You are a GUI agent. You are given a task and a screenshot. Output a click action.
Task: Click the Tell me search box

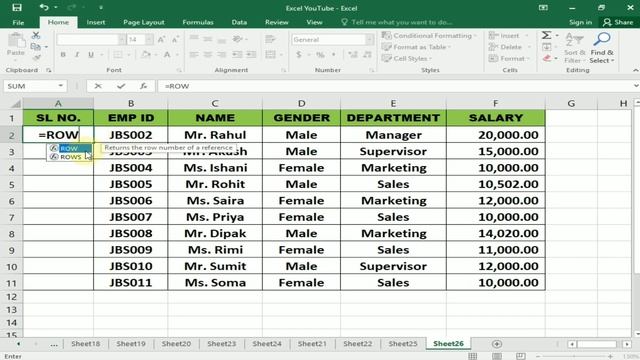pyautogui.click(x=397, y=22)
